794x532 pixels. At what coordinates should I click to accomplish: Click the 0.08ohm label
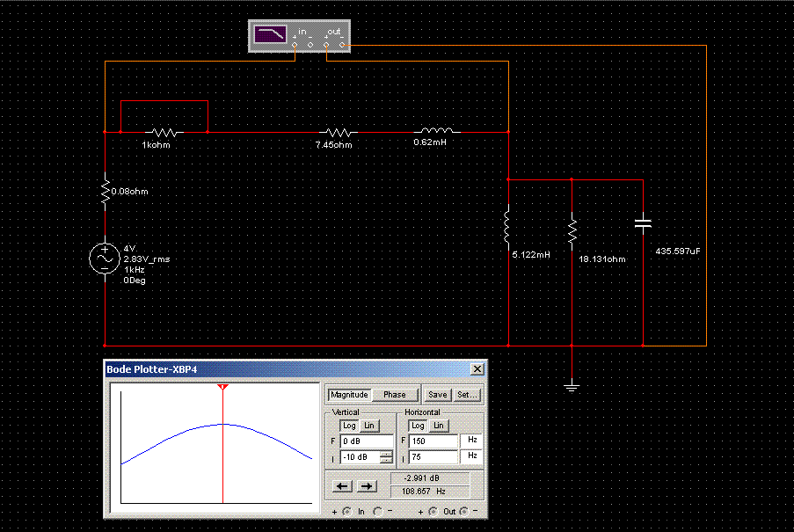click(129, 192)
